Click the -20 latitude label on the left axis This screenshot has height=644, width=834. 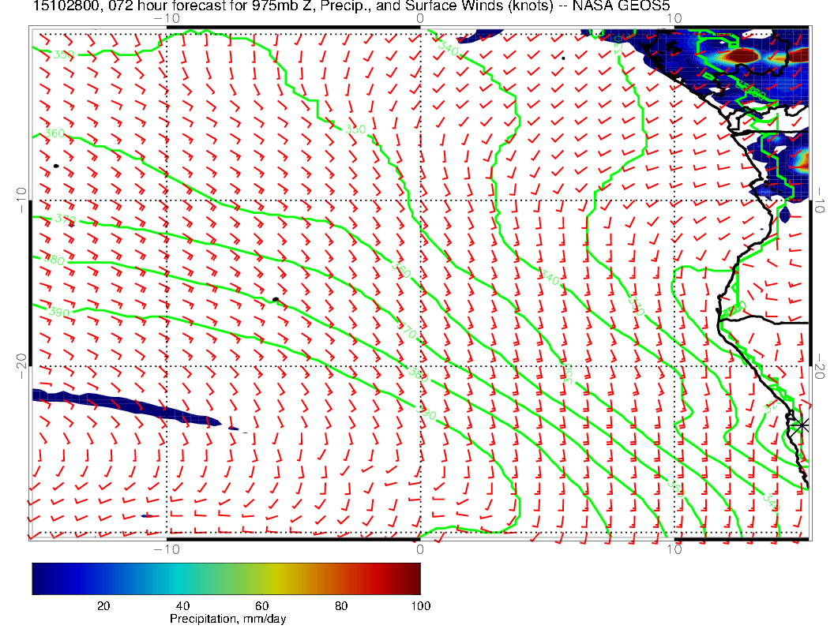click(21, 361)
